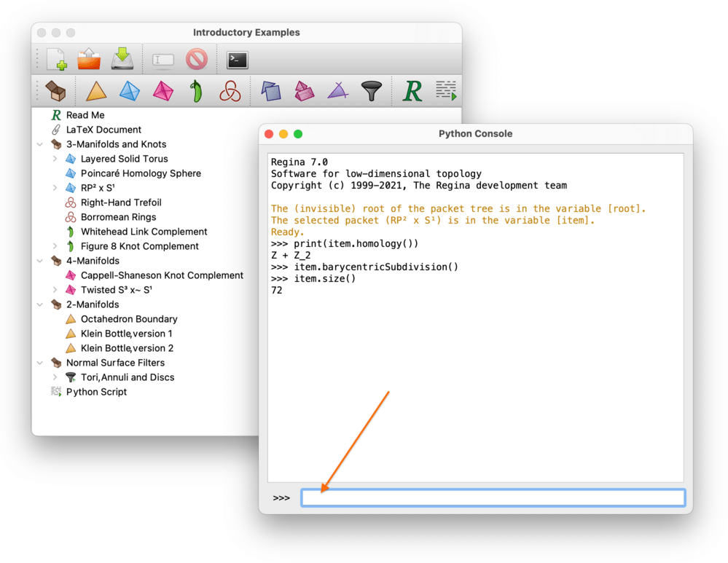Select the Read Me packet
728x563 pixels.
tap(85, 115)
